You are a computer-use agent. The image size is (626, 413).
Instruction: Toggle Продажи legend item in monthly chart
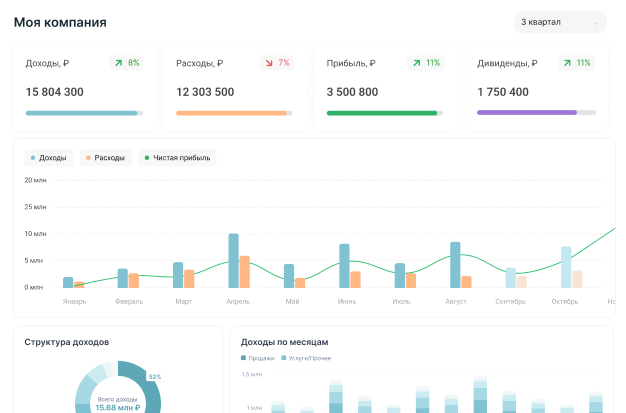[x=258, y=358]
